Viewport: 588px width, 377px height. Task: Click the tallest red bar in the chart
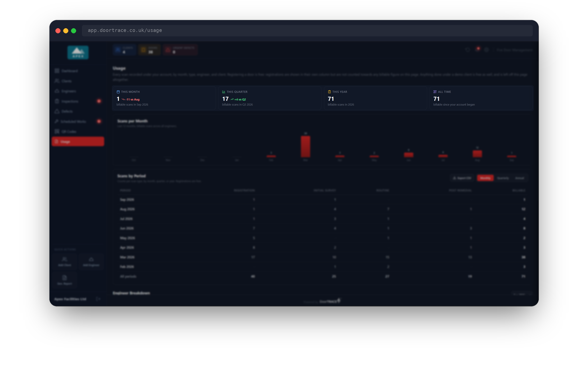coord(305,146)
